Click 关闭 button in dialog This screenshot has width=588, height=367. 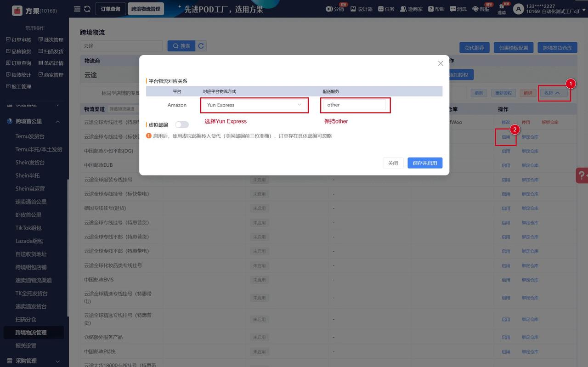coord(393,163)
